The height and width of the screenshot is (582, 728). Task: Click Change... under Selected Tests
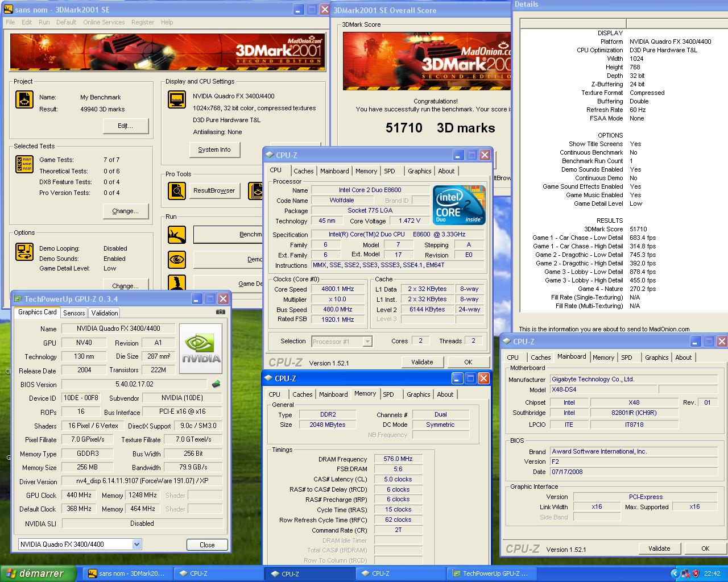coord(125,211)
